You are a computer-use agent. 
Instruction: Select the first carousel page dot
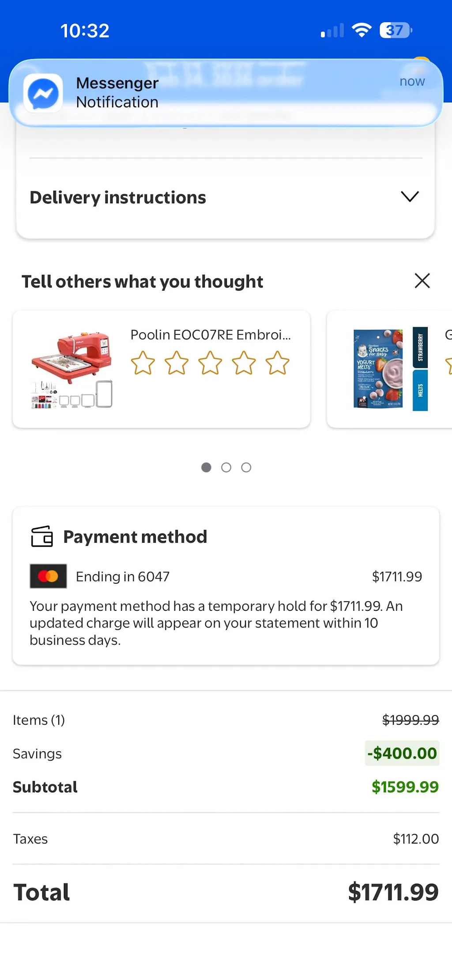(206, 467)
